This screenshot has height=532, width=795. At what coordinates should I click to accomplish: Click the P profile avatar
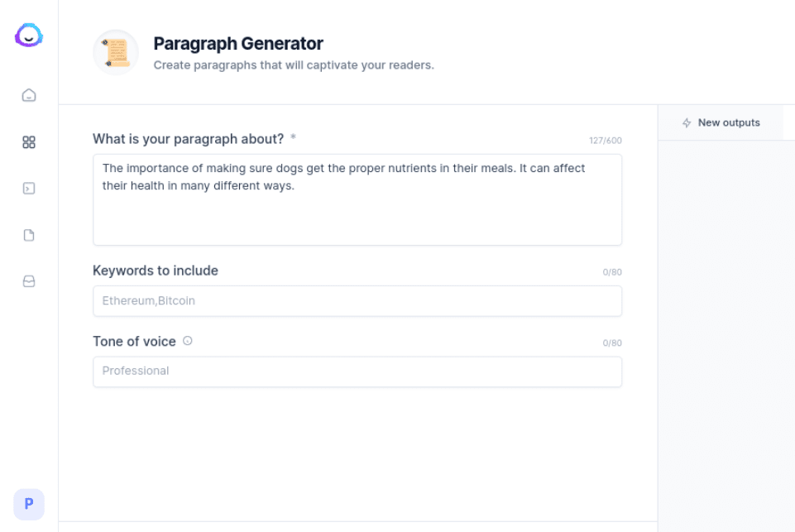point(30,504)
